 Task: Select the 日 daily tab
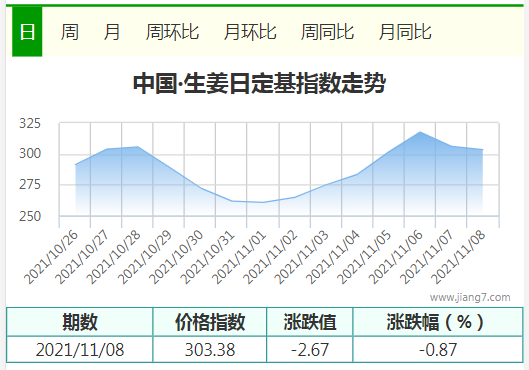point(27,32)
